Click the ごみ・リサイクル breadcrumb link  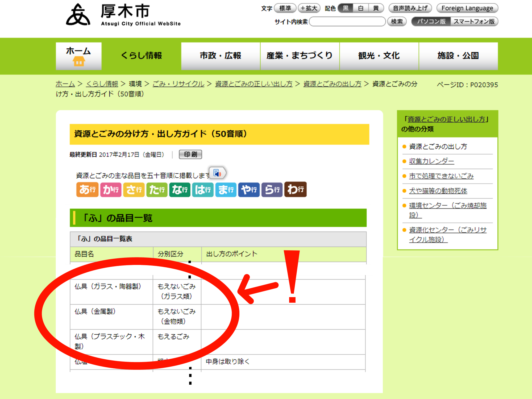click(x=178, y=84)
